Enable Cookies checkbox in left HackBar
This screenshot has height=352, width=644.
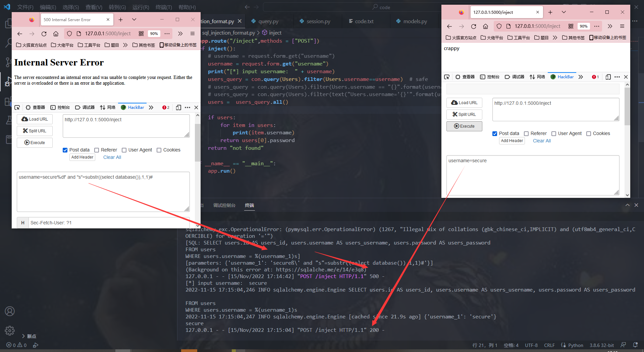coord(159,150)
